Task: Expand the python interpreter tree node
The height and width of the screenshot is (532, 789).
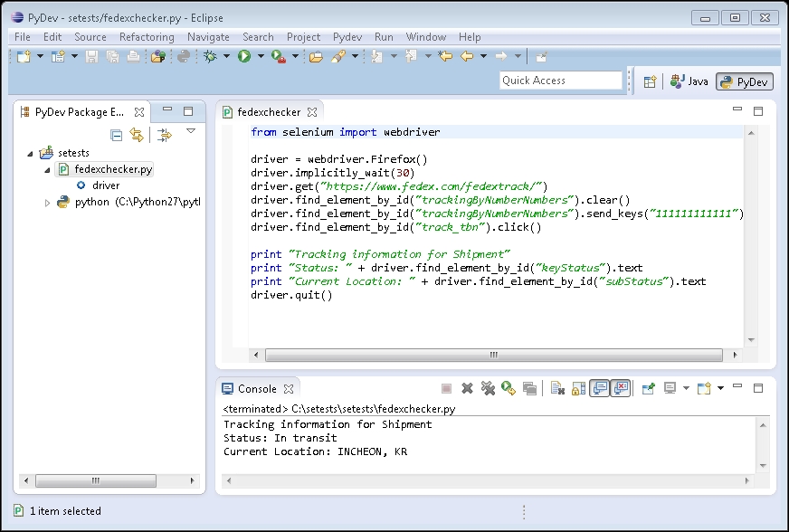Action: coord(47,203)
